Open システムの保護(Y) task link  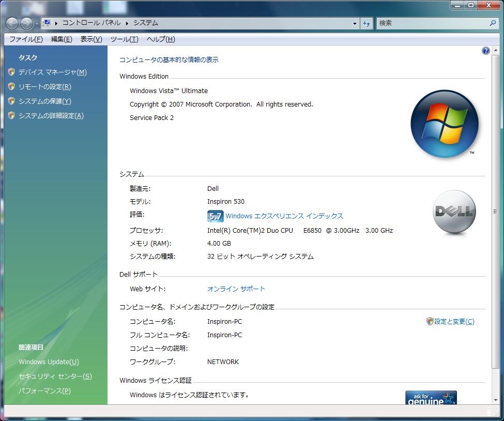[x=45, y=101]
